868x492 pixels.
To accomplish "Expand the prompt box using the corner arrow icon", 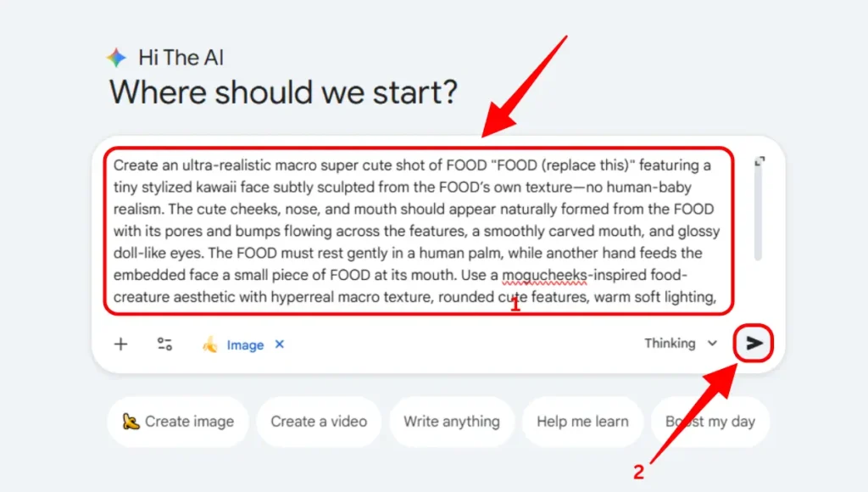I will click(x=760, y=159).
